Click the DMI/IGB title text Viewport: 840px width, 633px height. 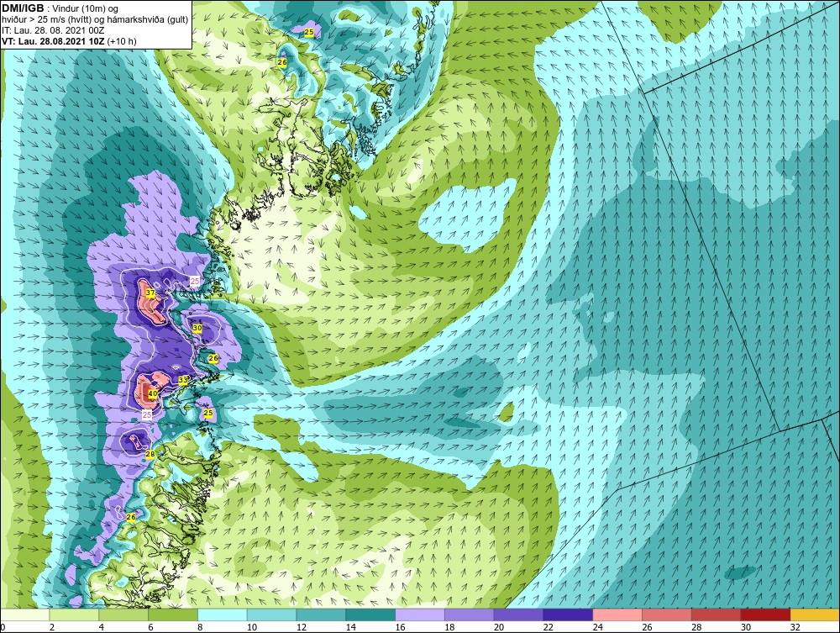23,8
